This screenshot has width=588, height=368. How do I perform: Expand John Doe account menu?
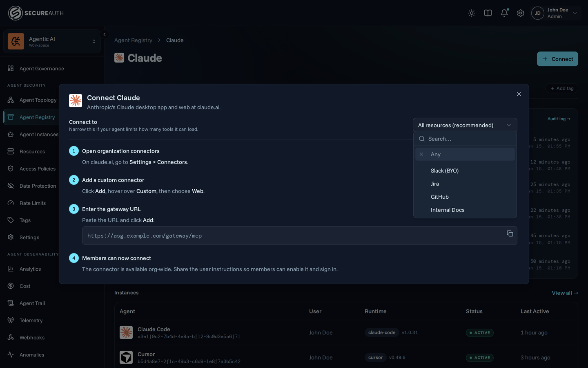coord(575,13)
